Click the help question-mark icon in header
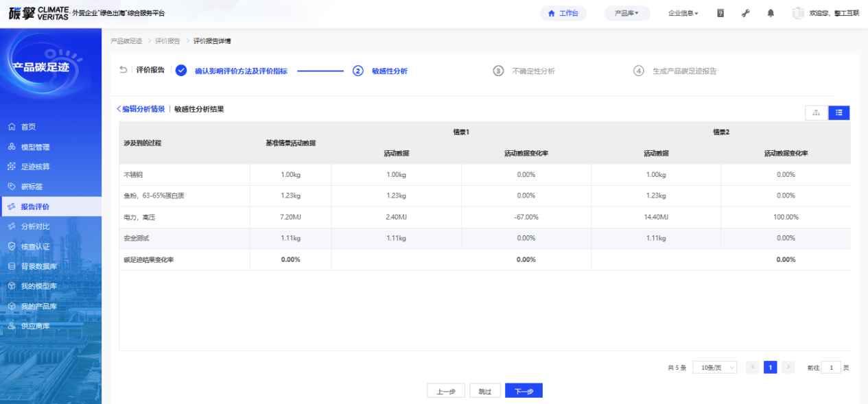The image size is (868, 404). [x=720, y=13]
